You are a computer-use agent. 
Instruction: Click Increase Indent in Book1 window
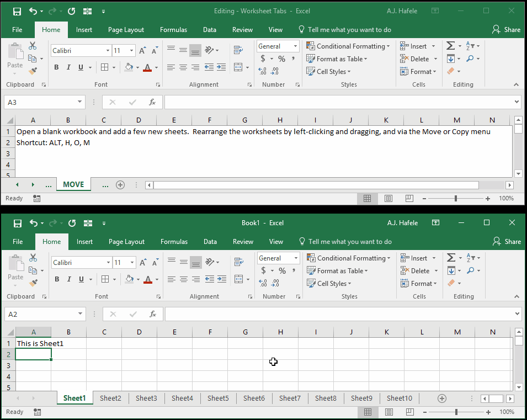tap(222, 279)
